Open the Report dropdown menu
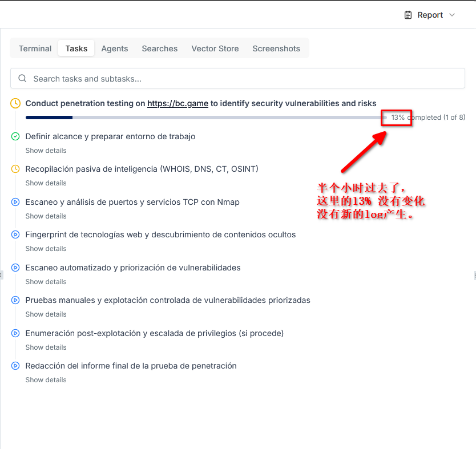 click(430, 15)
